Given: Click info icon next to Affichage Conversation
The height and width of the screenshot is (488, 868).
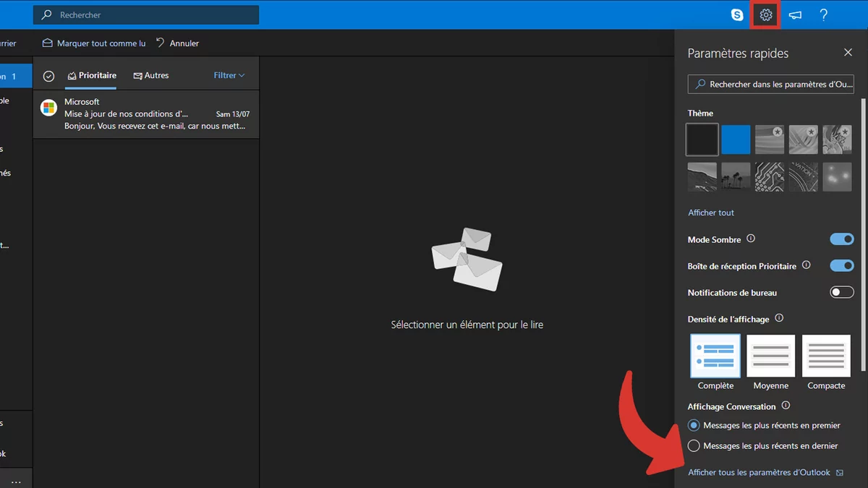Looking at the screenshot, I should click(786, 406).
